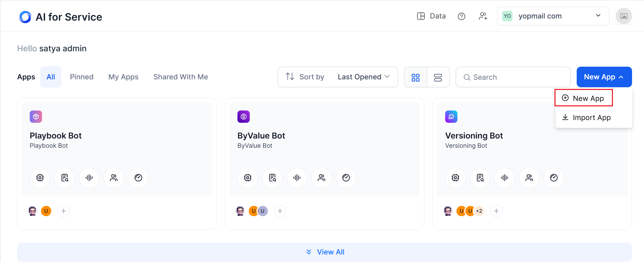Open the users icon on Playbook Bot card
This screenshot has width=644, height=262.
(x=114, y=178)
